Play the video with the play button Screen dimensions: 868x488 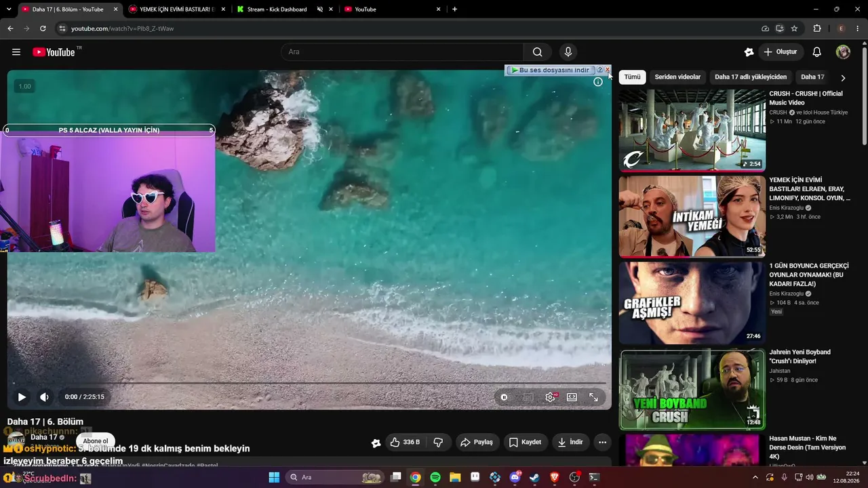coord(22,397)
